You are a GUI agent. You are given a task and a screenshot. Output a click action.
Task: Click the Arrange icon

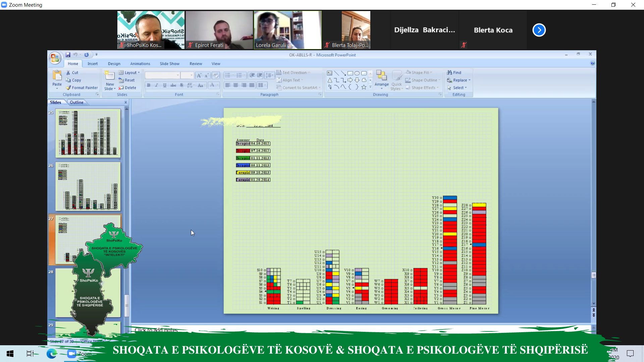click(382, 79)
